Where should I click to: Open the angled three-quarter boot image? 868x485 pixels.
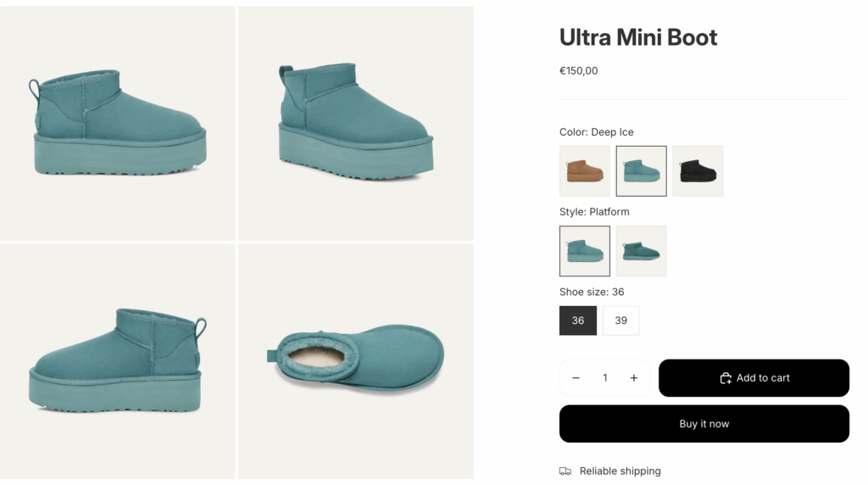[x=355, y=124]
